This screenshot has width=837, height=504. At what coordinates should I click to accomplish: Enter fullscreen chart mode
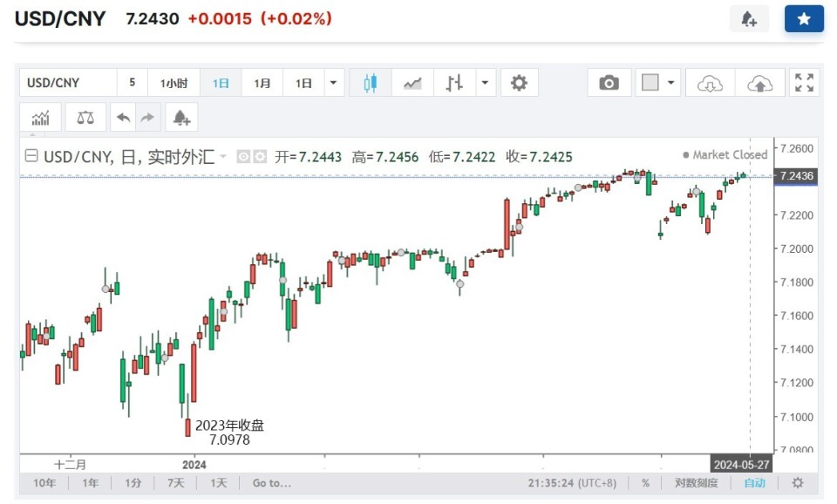(804, 83)
